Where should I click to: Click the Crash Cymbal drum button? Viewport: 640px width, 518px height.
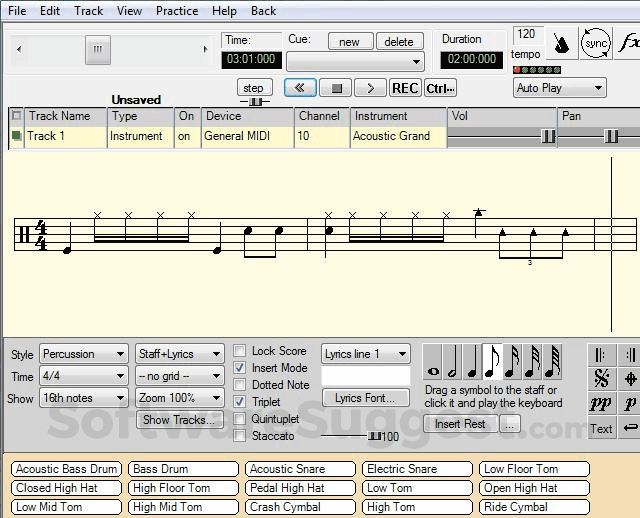286,507
